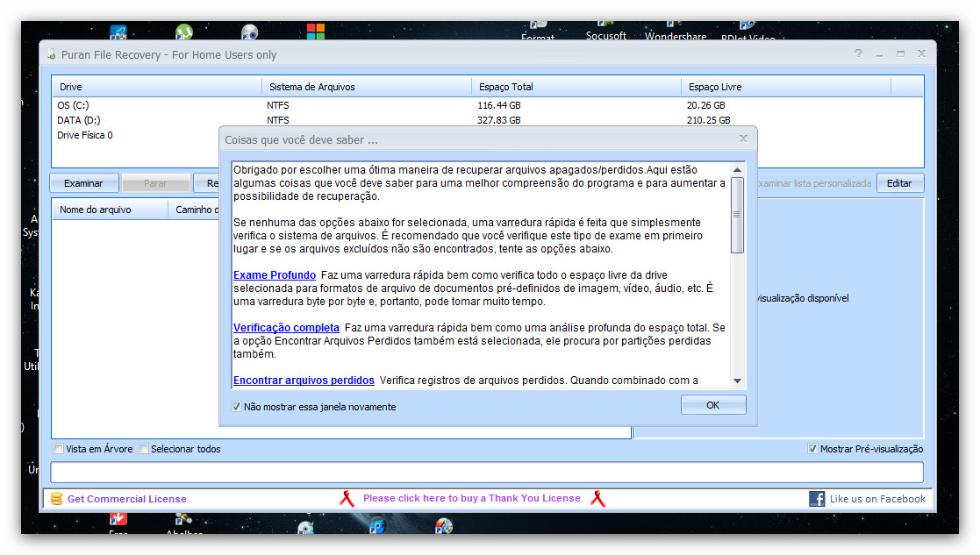Click the green uTorrent desktop icon
The image size is (980, 555).
click(183, 32)
